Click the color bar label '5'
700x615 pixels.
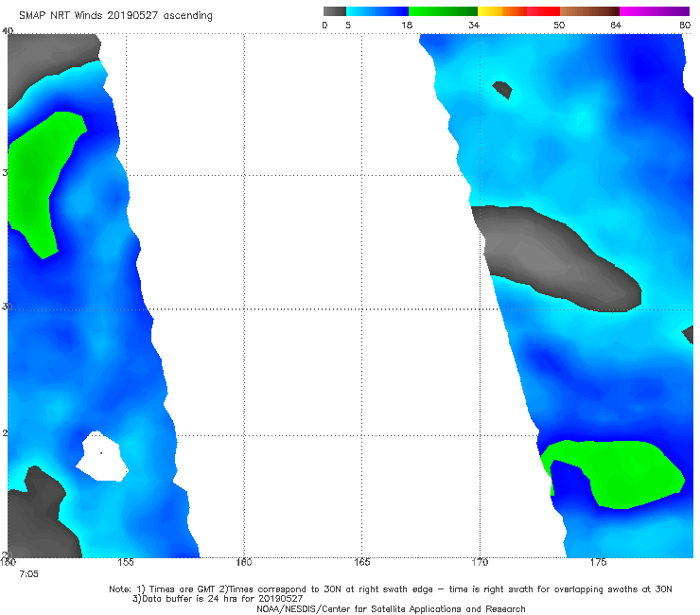(x=348, y=26)
